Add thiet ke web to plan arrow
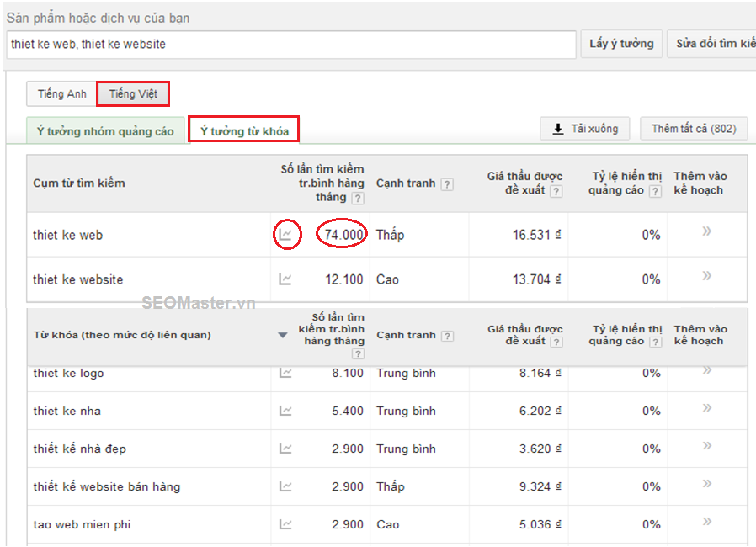Screen dimensions: 756x547 pyautogui.click(x=707, y=231)
